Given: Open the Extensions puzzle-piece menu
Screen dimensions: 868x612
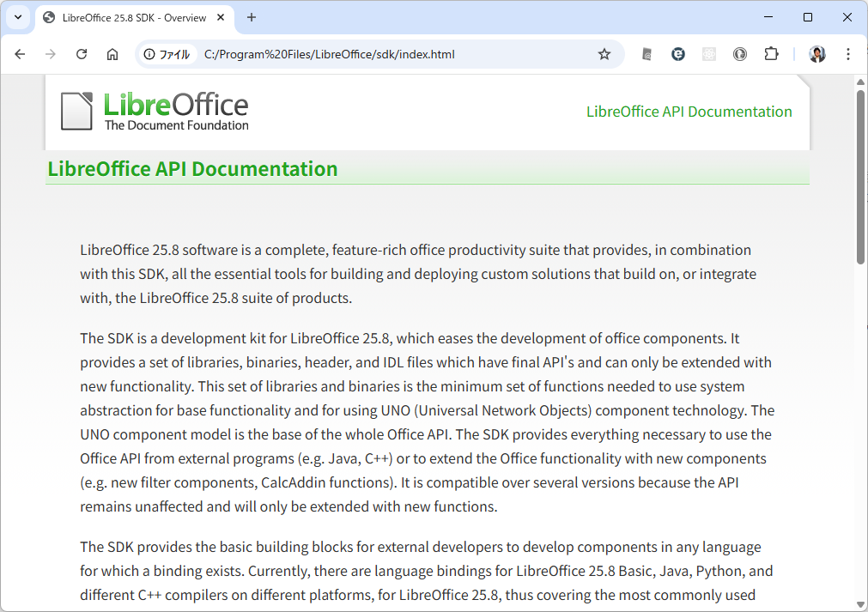Looking at the screenshot, I should 771,54.
